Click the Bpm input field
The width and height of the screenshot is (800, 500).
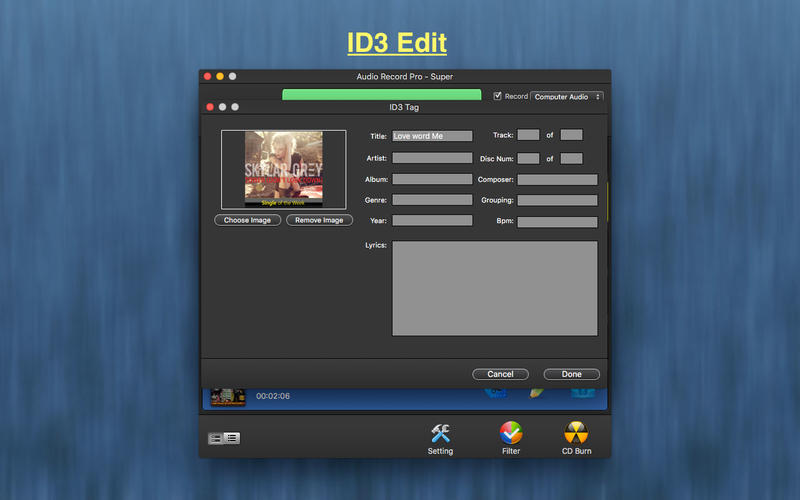pyautogui.click(x=557, y=221)
